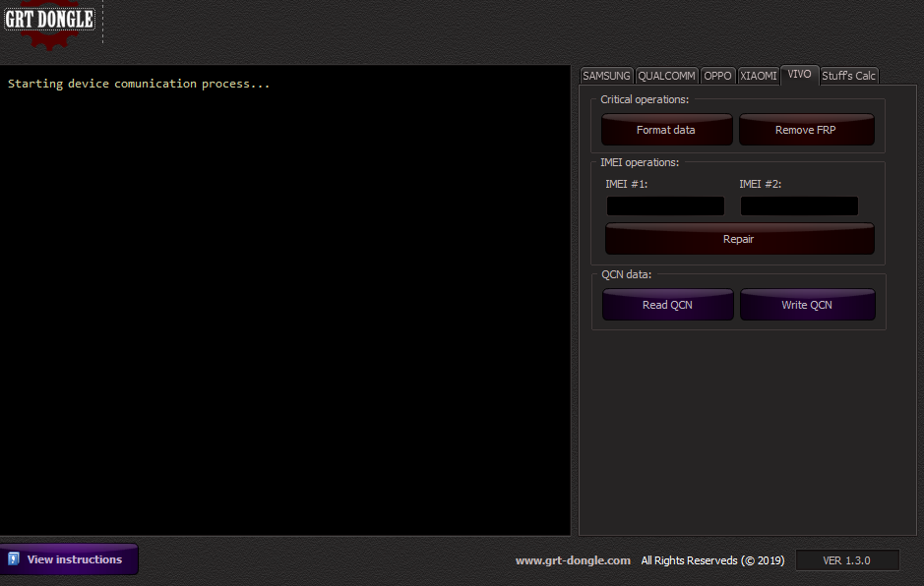This screenshot has height=586, width=924.
Task: Open the QUALCOMM tab
Action: coord(666,76)
